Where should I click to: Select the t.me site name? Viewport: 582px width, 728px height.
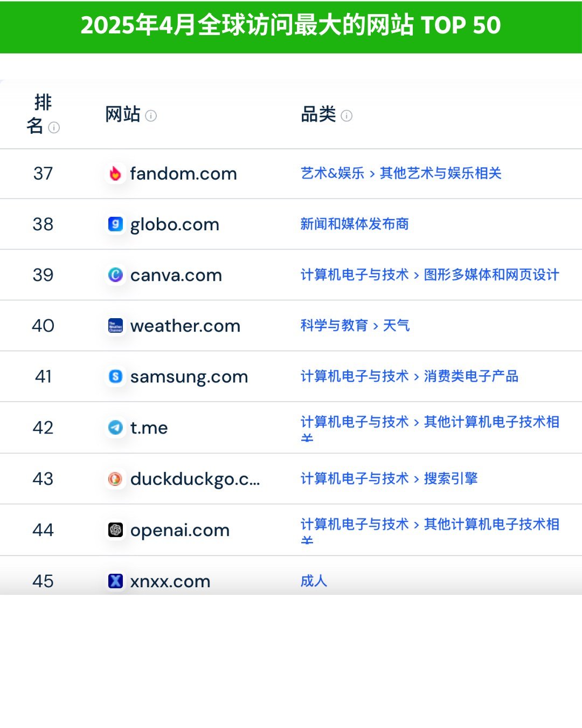point(149,428)
